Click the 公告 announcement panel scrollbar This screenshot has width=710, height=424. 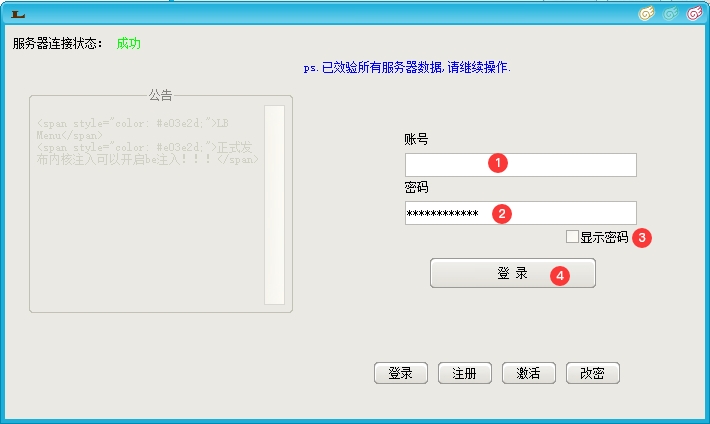274,204
